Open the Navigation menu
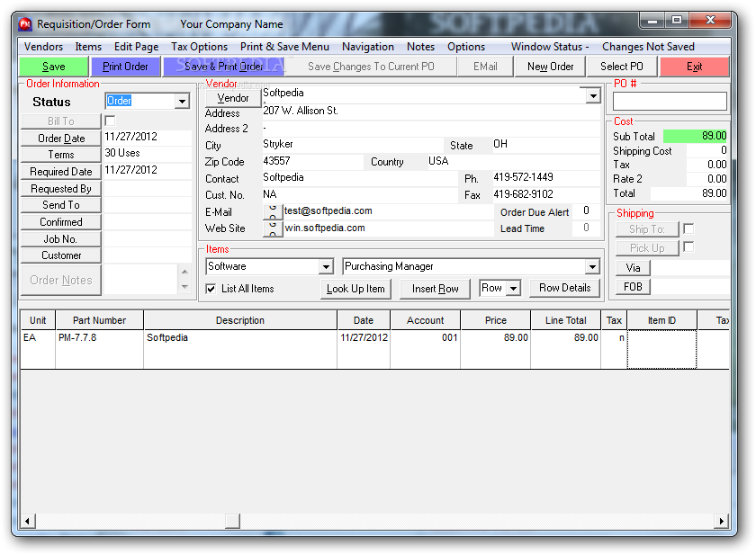This screenshot has width=756, height=555. (x=368, y=47)
